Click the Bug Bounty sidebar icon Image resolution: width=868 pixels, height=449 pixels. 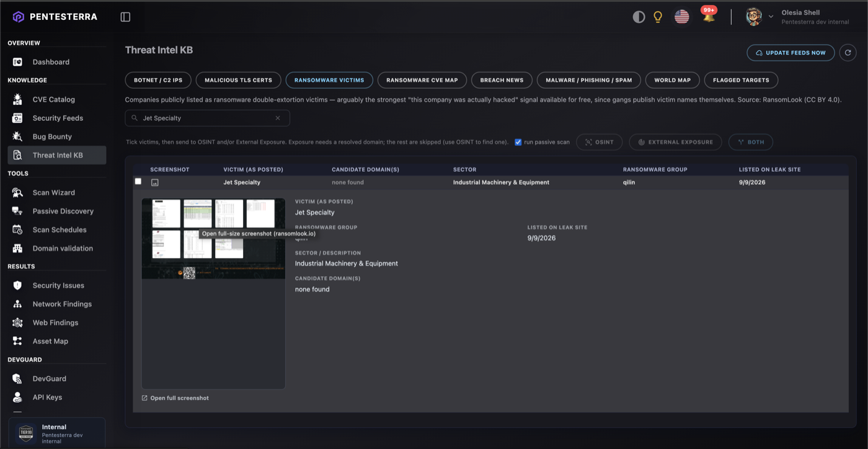tap(18, 136)
